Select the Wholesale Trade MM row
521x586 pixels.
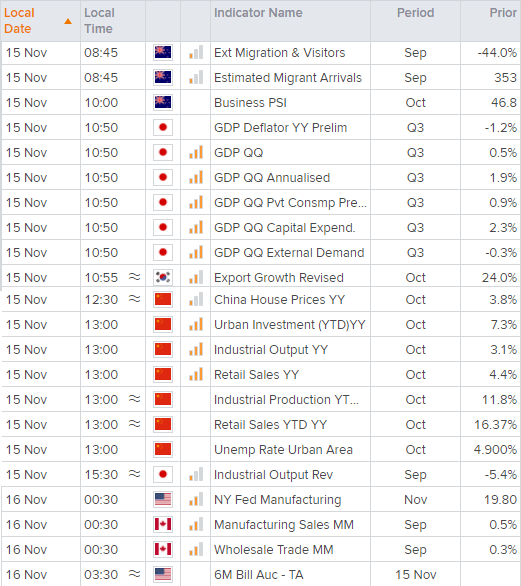tap(260, 549)
